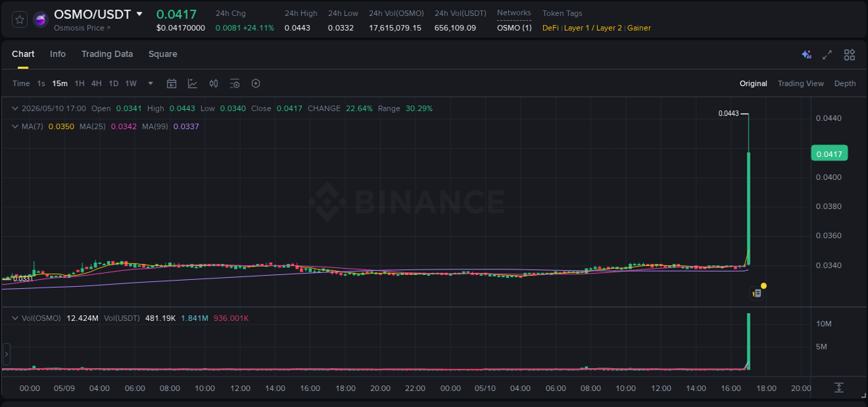Switch to the Depth chart view
This screenshot has width=868, height=407.
point(845,83)
